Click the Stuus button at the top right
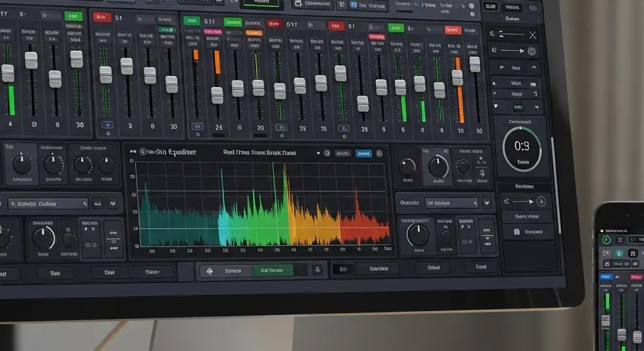This screenshot has height=351, width=644. click(512, 7)
